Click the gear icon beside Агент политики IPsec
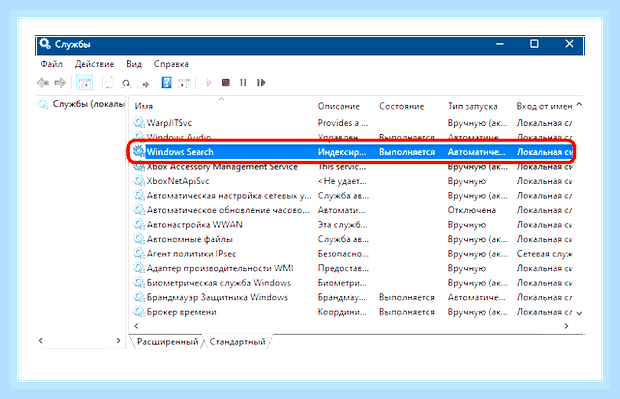The height and width of the screenshot is (399, 620). (x=139, y=253)
